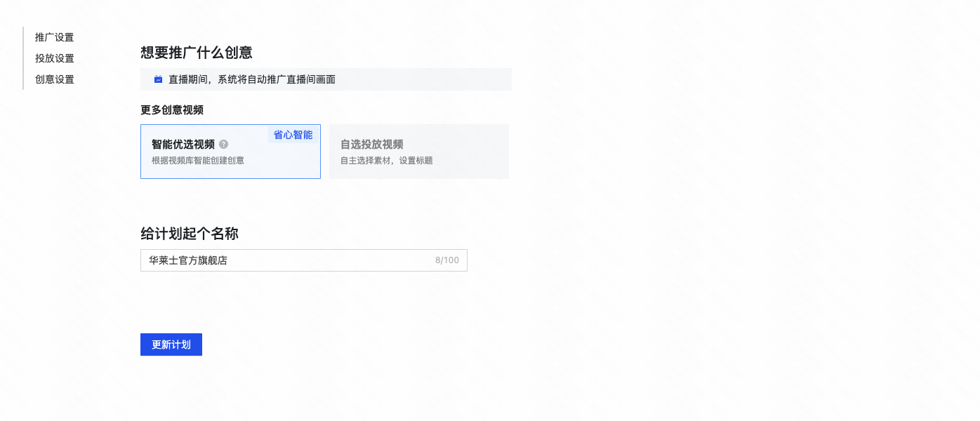This screenshot has width=980, height=421.
Task: Reselect the highlighted smart video card
Action: click(230, 152)
